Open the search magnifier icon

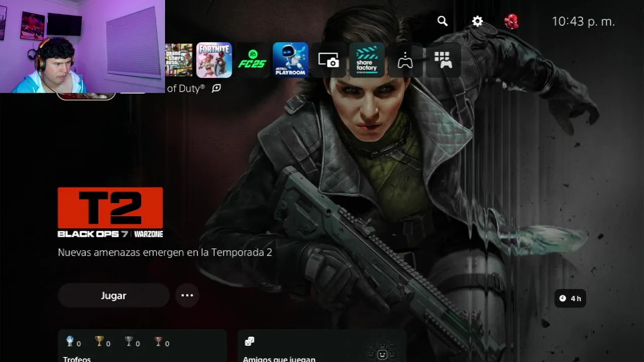pos(442,21)
